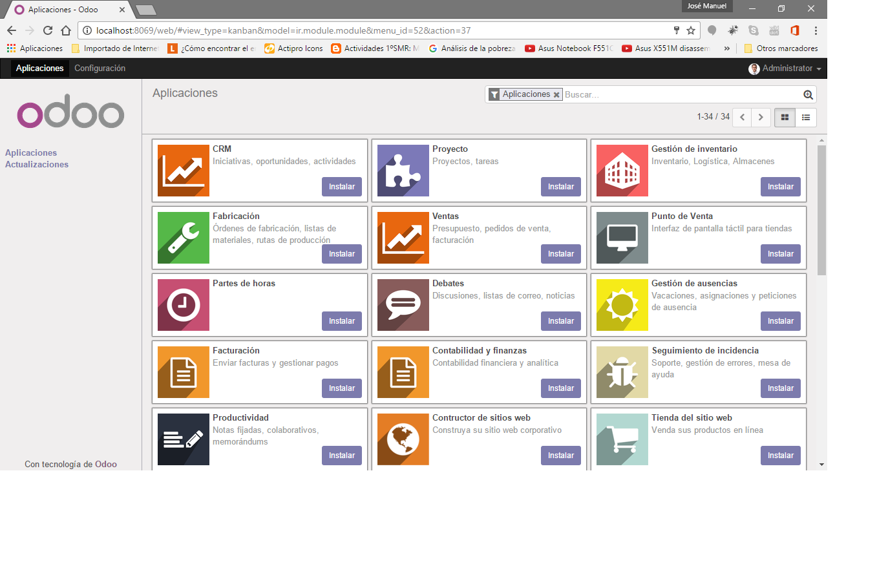Switch to kanban view
This screenshot has height=588, width=888.
[x=785, y=118]
